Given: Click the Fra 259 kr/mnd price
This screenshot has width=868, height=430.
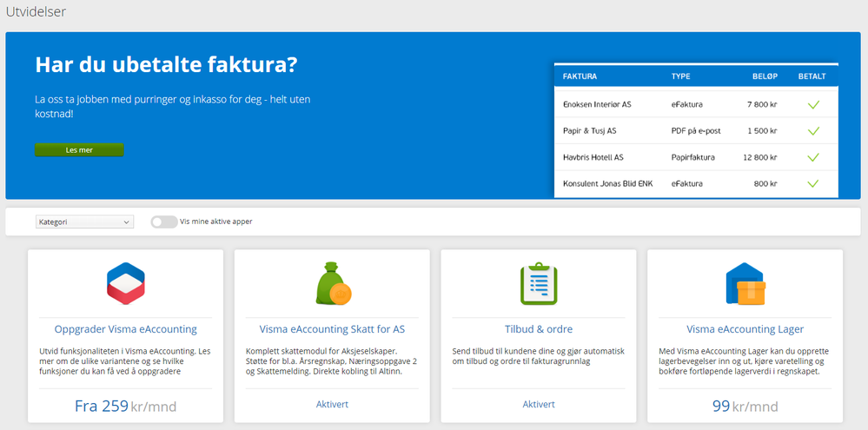Looking at the screenshot, I should [126, 407].
